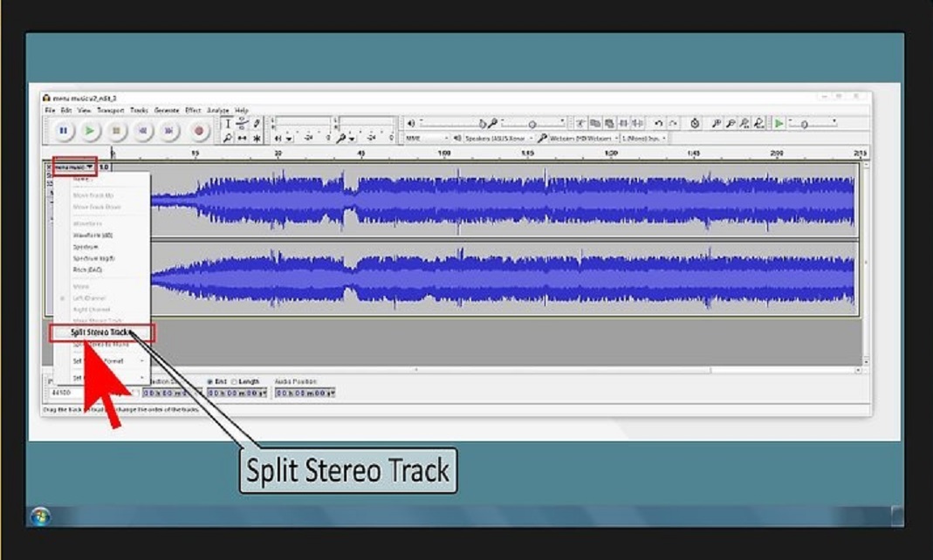Open the File menu
Image resolution: width=933 pixels, height=560 pixels.
click(50, 111)
